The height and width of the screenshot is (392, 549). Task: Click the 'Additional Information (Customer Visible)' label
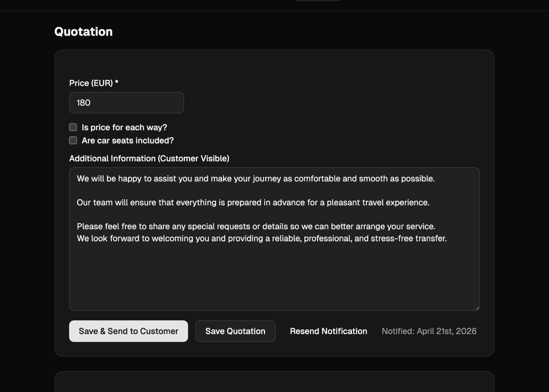[149, 158]
